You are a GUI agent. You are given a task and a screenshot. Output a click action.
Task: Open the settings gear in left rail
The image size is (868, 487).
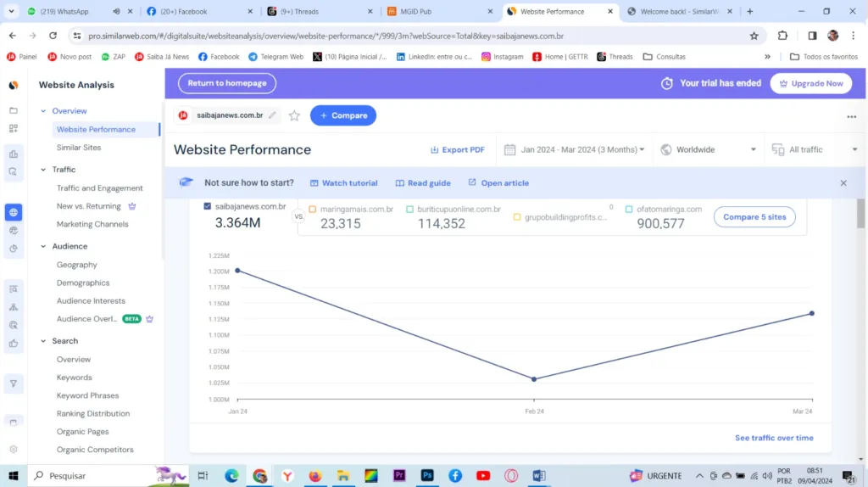tap(14, 450)
